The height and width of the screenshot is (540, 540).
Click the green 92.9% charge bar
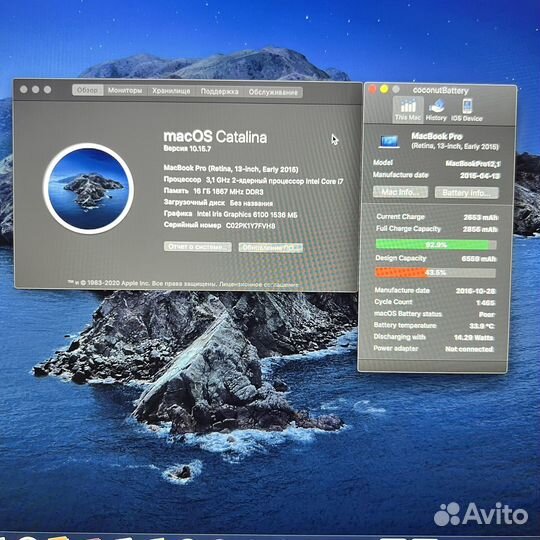pyautogui.click(x=436, y=245)
